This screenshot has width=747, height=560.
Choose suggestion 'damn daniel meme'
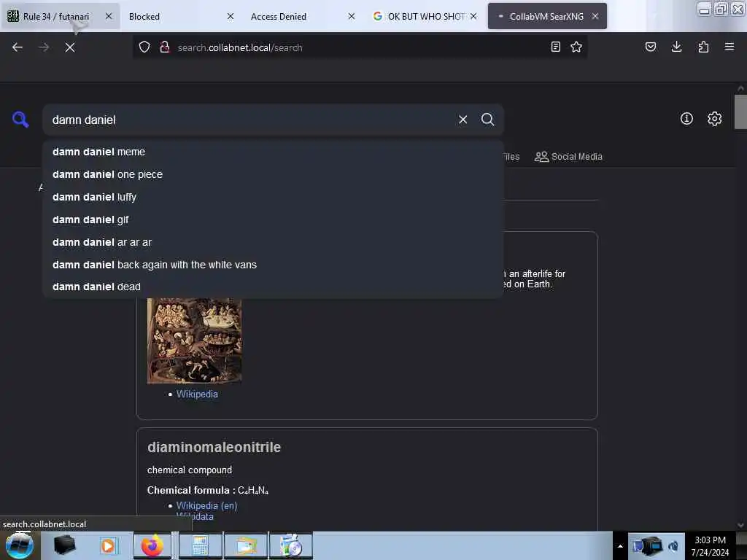coord(273,152)
